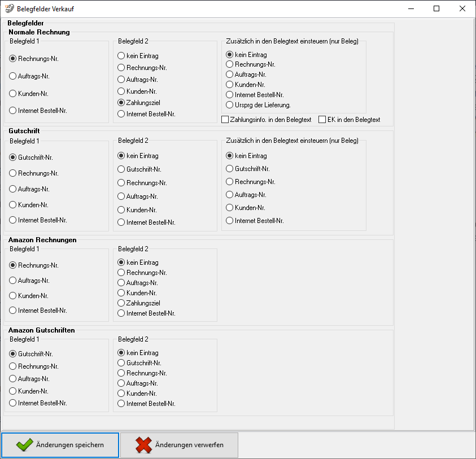Select Internet Bestell-Nr. in Normale Rechnung additional Belegtext
This screenshot has height=459, width=476.
(x=230, y=95)
